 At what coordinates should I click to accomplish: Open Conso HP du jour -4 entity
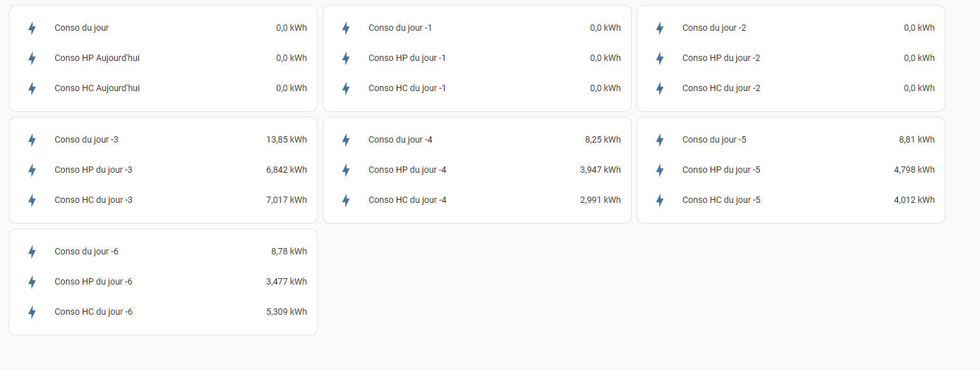click(x=477, y=170)
